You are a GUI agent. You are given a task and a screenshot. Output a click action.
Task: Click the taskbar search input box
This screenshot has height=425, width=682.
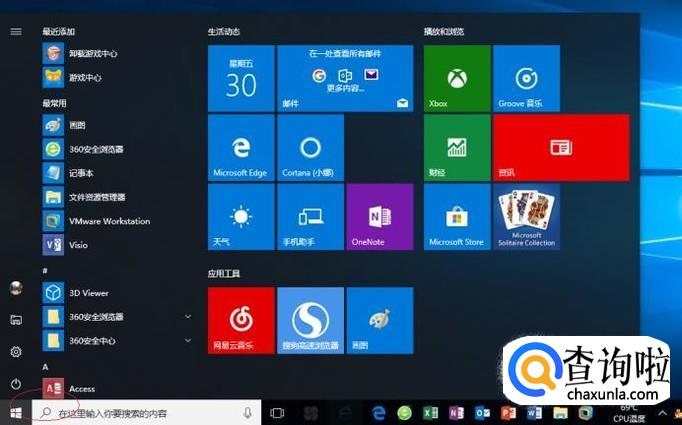coord(140,413)
